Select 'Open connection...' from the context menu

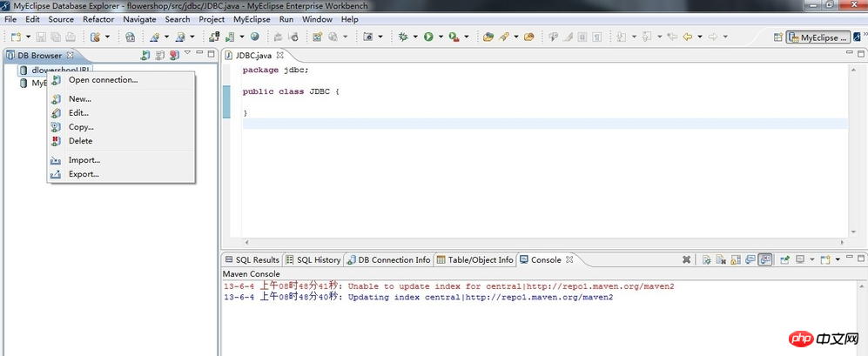103,80
